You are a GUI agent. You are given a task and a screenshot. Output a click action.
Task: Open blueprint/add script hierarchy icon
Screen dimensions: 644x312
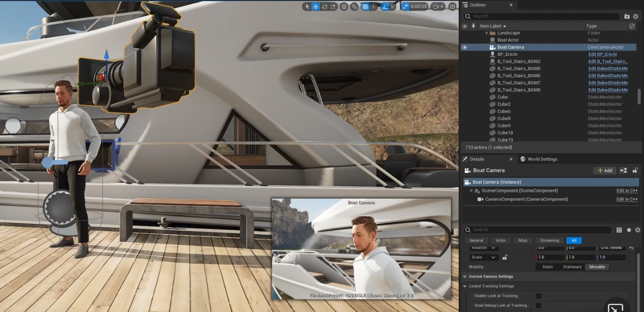623,170
